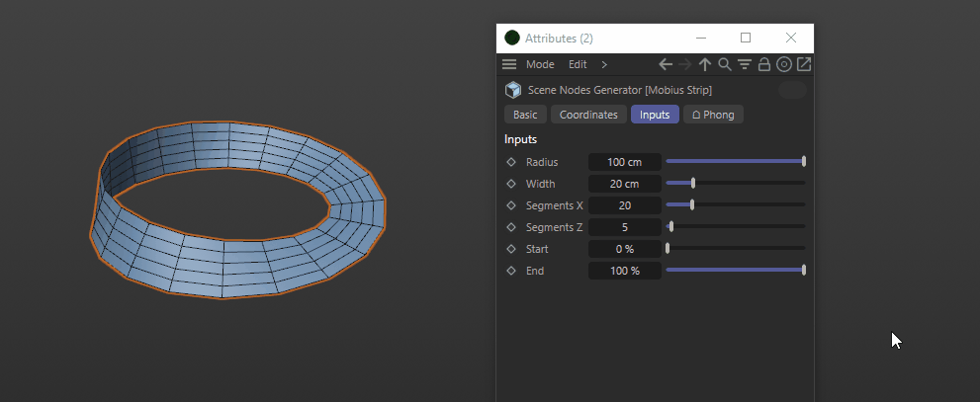Click the back arrow in Attributes toolbar
The image size is (980, 402).
point(666,64)
